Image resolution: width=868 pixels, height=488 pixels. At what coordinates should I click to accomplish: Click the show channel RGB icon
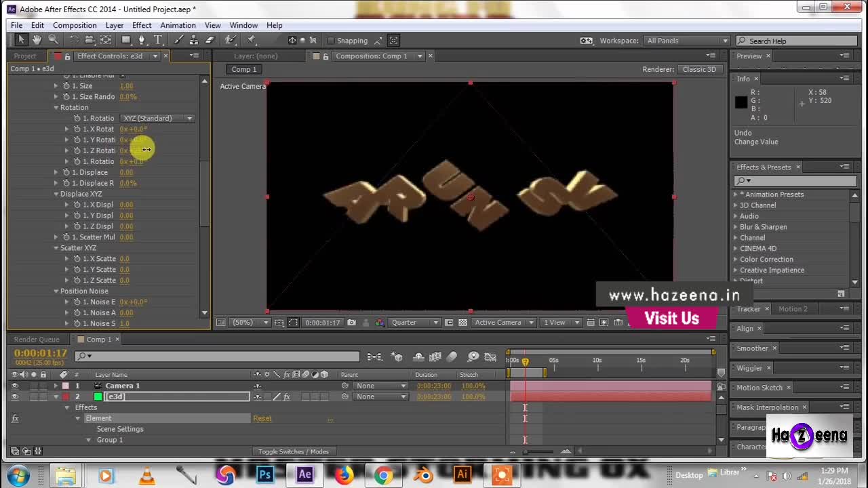pyautogui.click(x=380, y=323)
